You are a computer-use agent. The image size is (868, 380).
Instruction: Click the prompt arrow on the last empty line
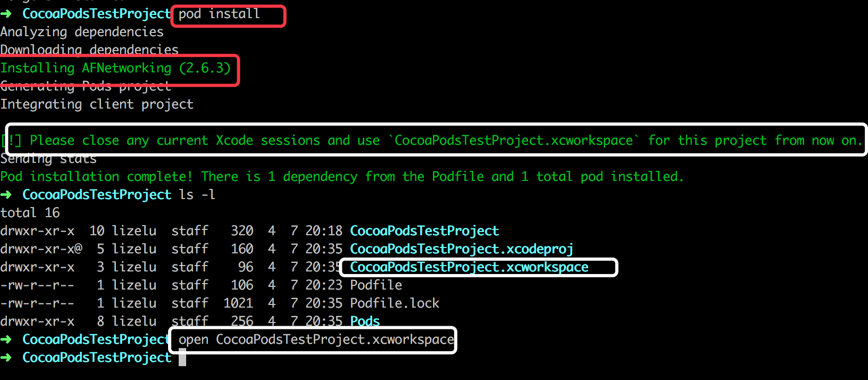[x=6, y=358]
